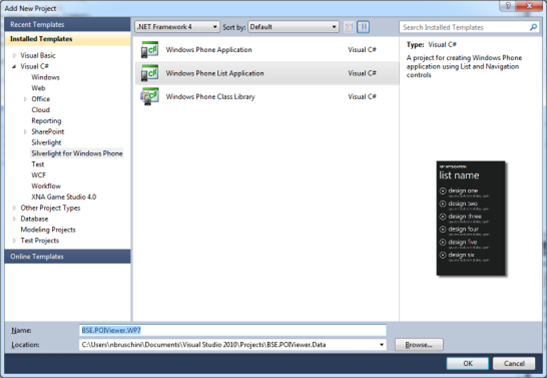The image size is (547, 378).
Task: Open the Location path dropdown arrow
Action: coord(382,345)
